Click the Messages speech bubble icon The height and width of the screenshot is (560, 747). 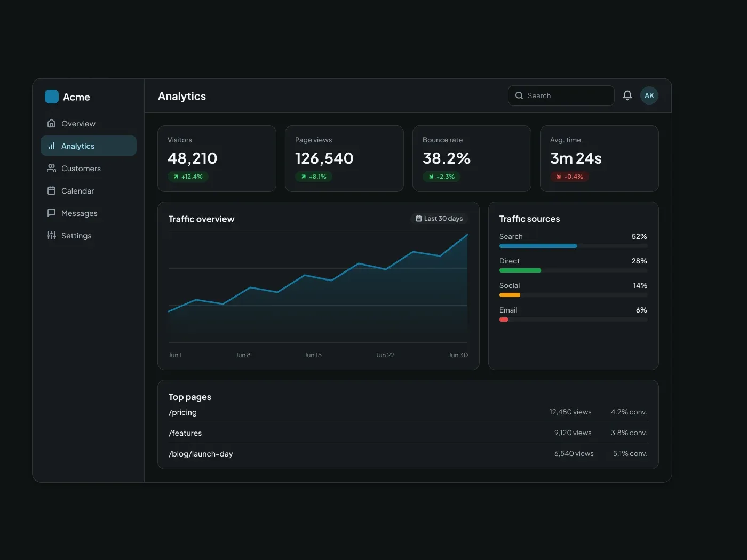pos(51,213)
